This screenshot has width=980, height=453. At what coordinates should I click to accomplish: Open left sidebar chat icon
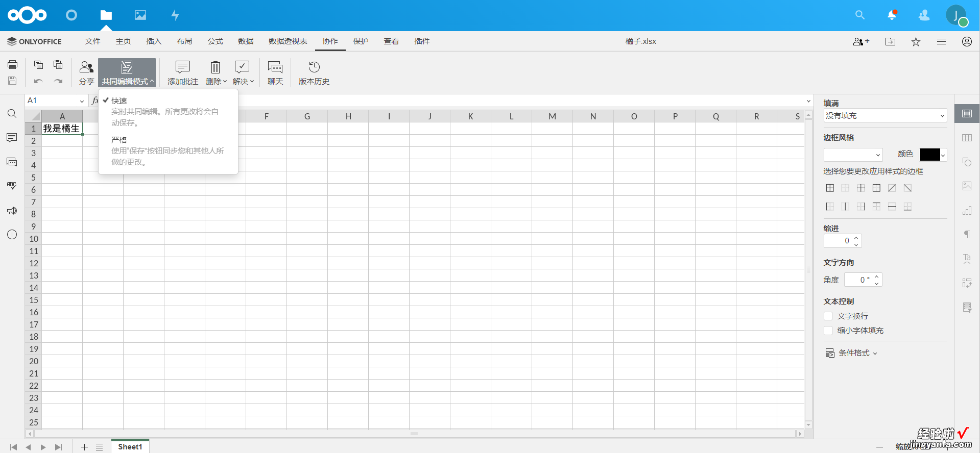[12, 162]
